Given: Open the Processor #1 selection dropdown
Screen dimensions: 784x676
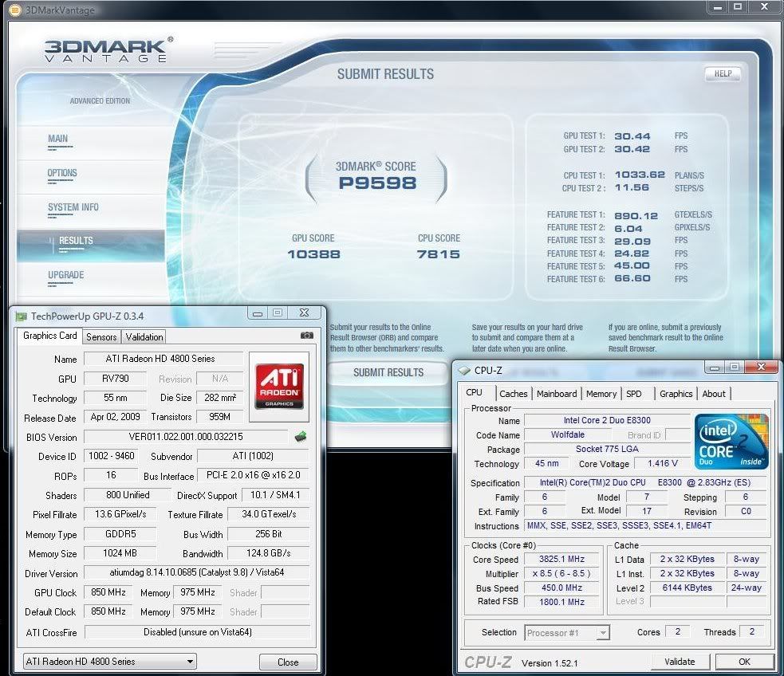Looking at the screenshot, I should coord(567,632).
